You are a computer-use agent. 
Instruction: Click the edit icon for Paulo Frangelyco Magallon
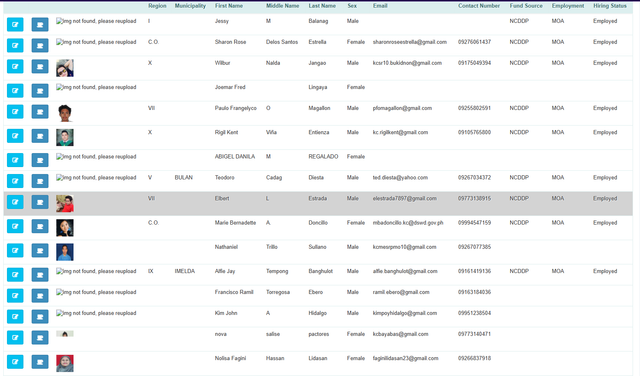15,111
